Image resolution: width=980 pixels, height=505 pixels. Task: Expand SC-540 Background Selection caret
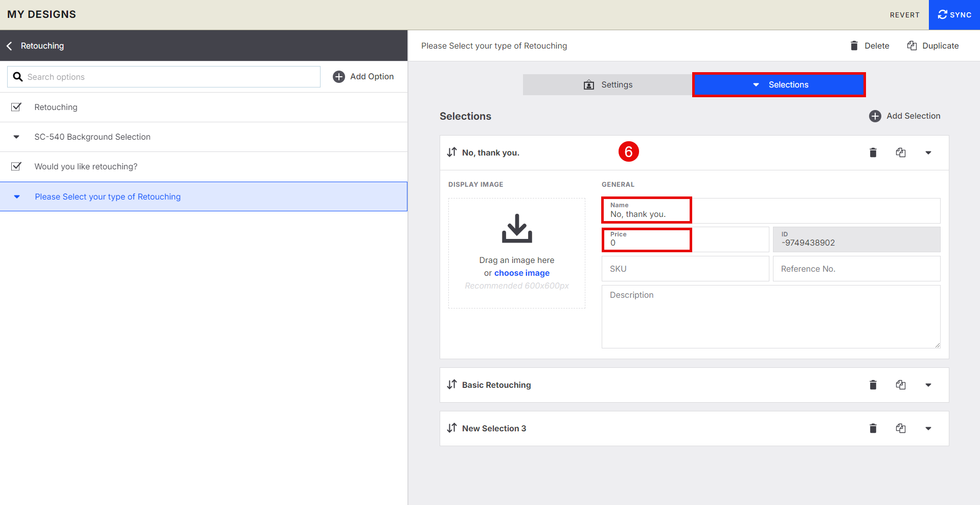pyautogui.click(x=16, y=137)
